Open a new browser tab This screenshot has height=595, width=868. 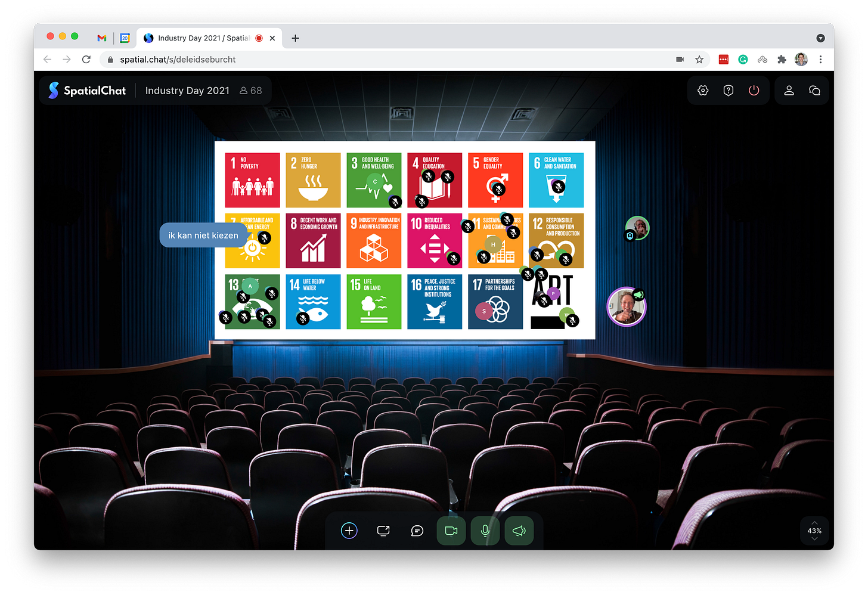pos(295,38)
